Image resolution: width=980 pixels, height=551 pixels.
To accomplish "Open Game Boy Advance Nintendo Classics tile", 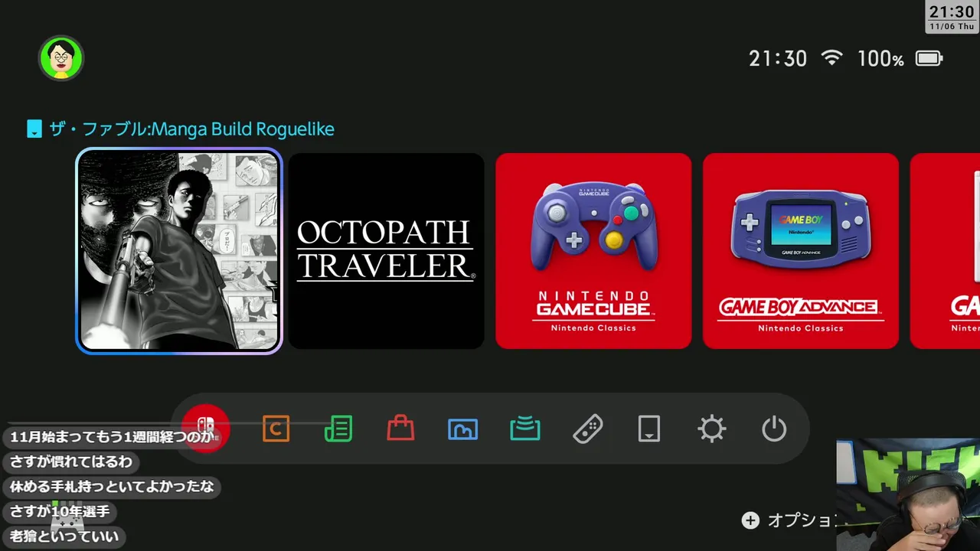I will (x=801, y=251).
